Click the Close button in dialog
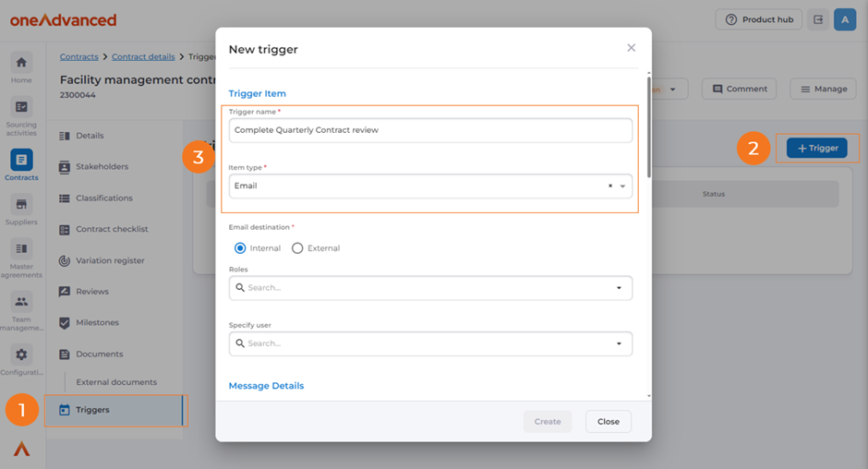Image resolution: width=868 pixels, height=469 pixels. tap(608, 421)
